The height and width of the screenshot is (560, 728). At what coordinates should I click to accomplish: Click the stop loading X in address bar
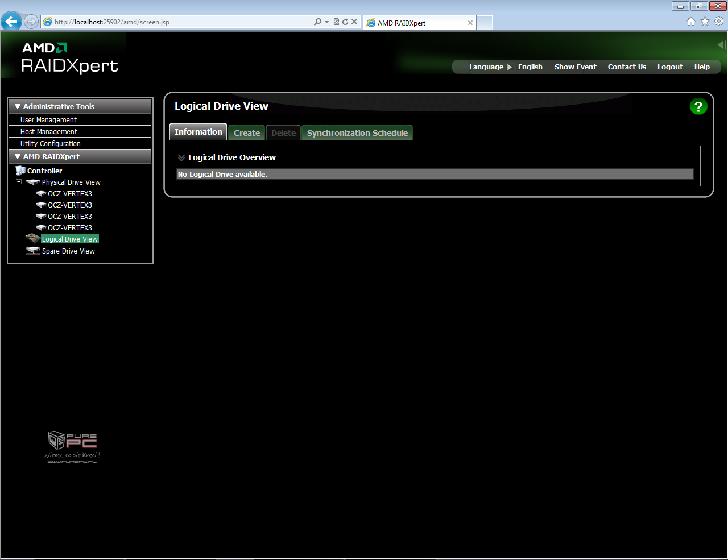[x=354, y=22]
